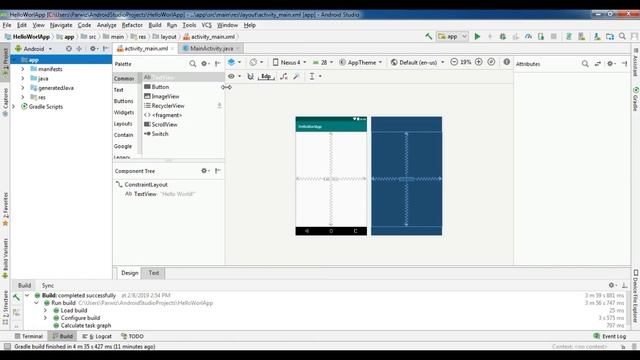The height and width of the screenshot is (360, 640).
Task: Show layout warnings and errors icon
Action: (507, 62)
